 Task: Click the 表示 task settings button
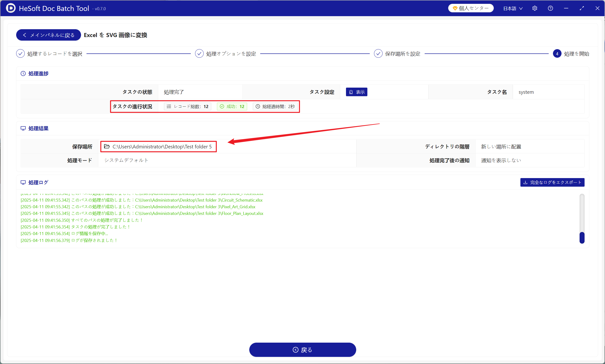356,92
